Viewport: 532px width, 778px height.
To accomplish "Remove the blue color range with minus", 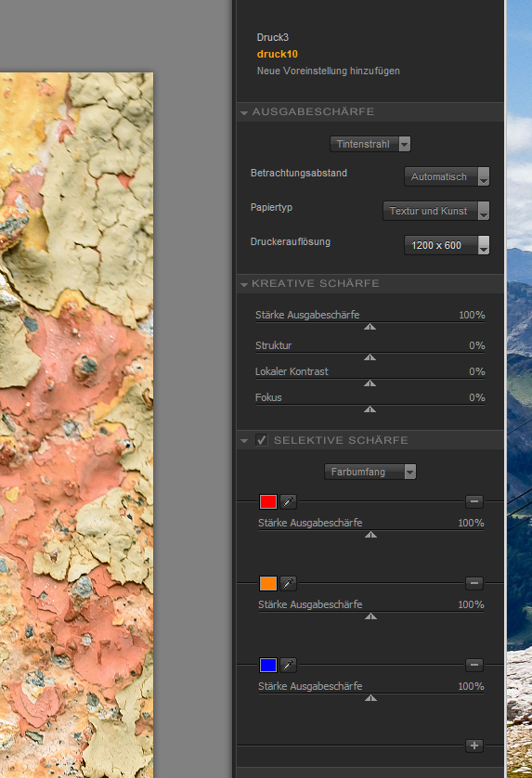I will coord(474,665).
